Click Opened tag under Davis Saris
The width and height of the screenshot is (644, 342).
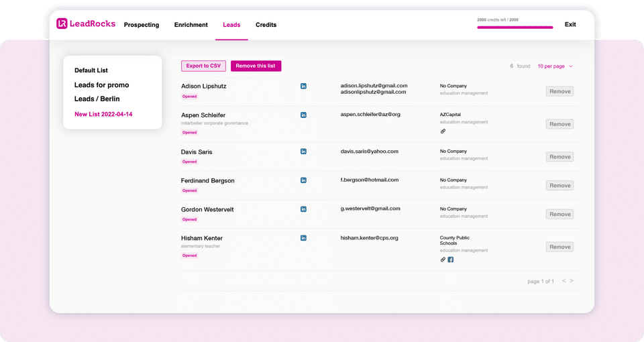click(x=189, y=162)
